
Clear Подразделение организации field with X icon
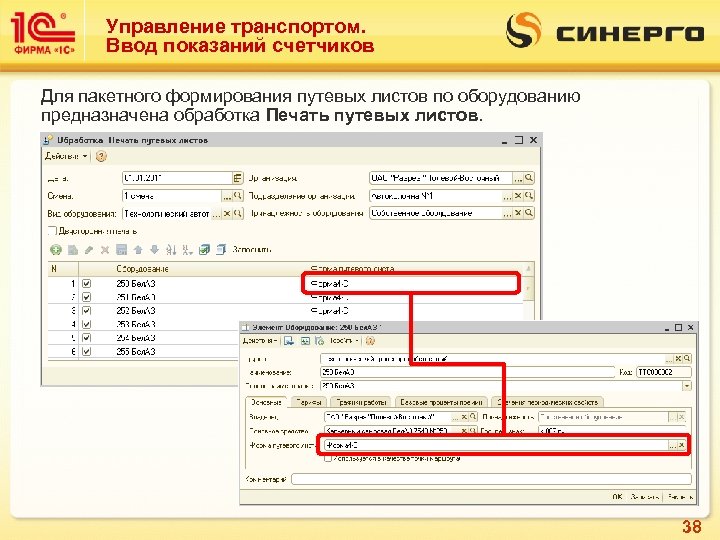[x=518, y=196]
